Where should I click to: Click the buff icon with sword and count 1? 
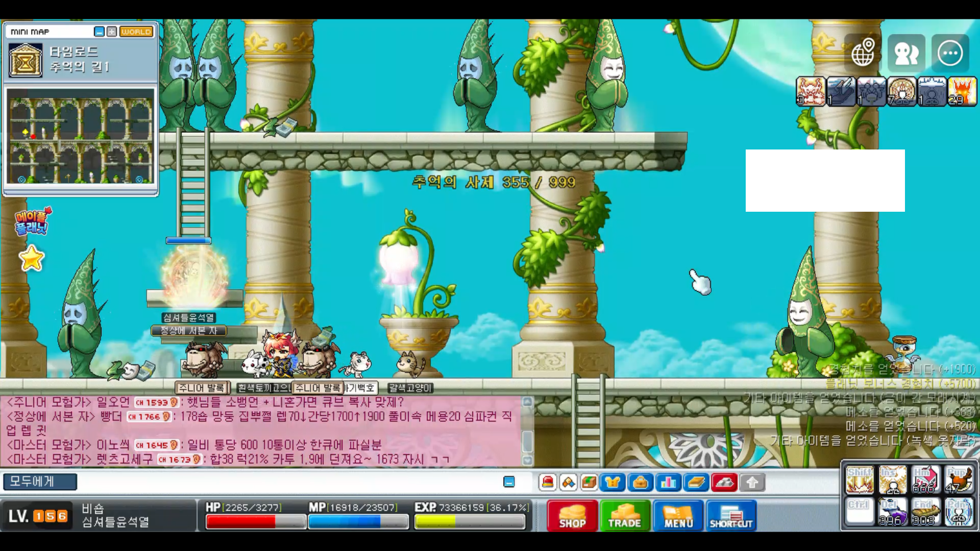tap(841, 91)
